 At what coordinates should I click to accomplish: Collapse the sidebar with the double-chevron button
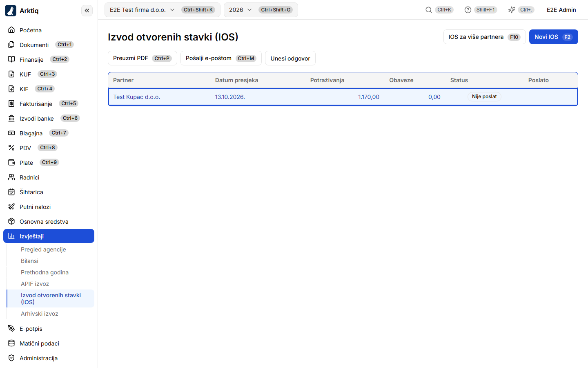(87, 11)
